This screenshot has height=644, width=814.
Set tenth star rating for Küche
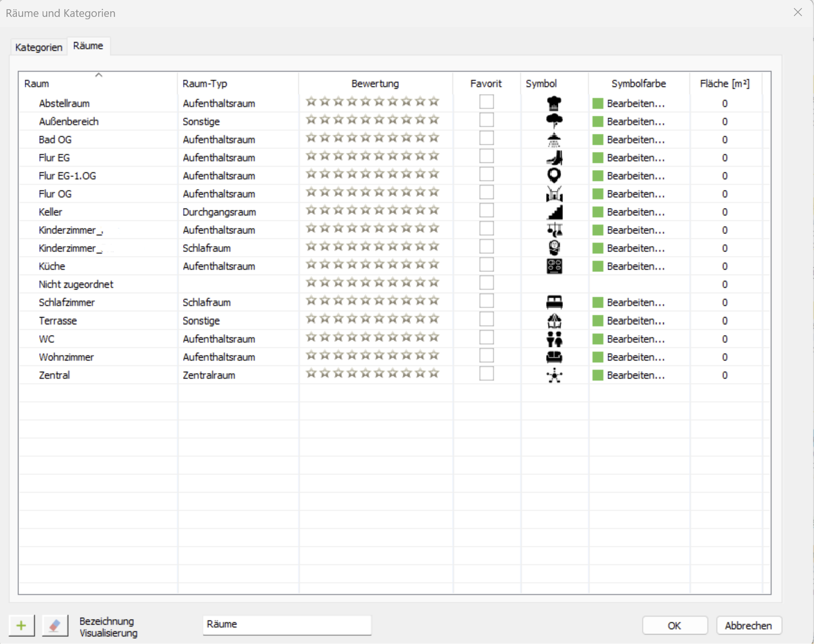click(434, 265)
